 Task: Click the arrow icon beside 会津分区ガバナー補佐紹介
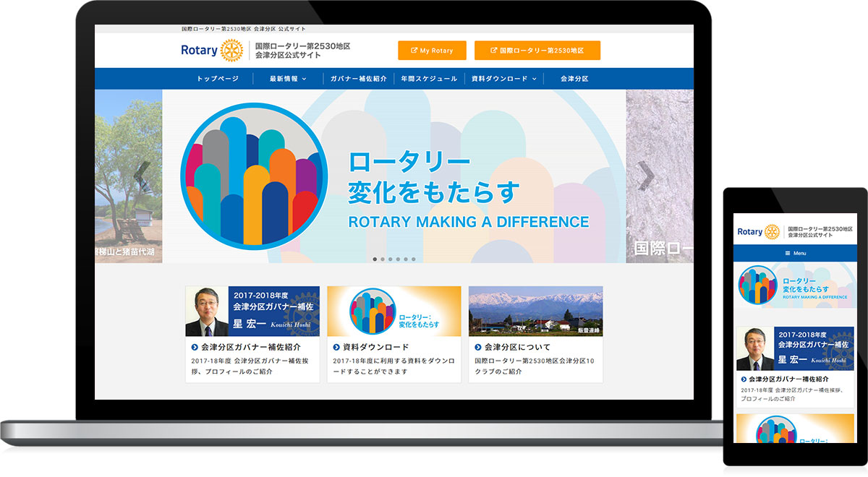[194, 346]
